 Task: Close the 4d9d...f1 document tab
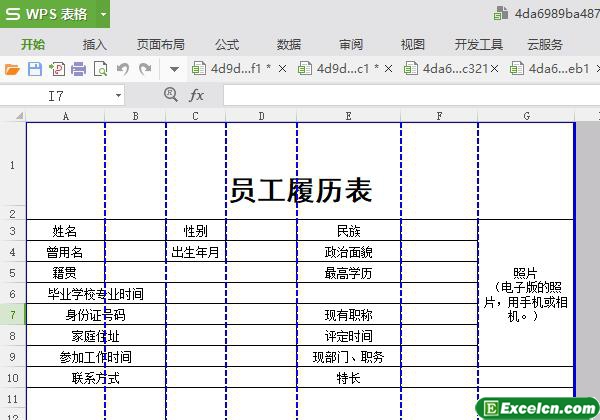pos(282,69)
